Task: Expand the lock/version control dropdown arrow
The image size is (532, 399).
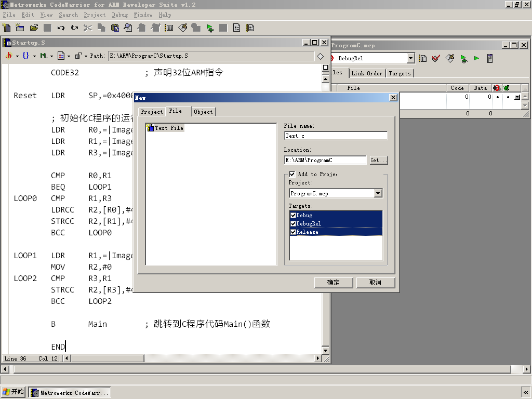Action: 86,56
